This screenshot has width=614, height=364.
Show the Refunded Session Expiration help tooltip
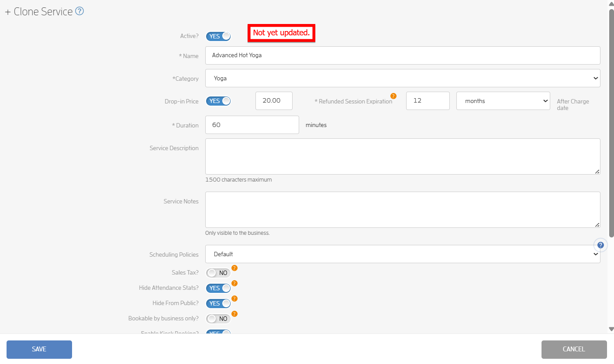pos(393,96)
